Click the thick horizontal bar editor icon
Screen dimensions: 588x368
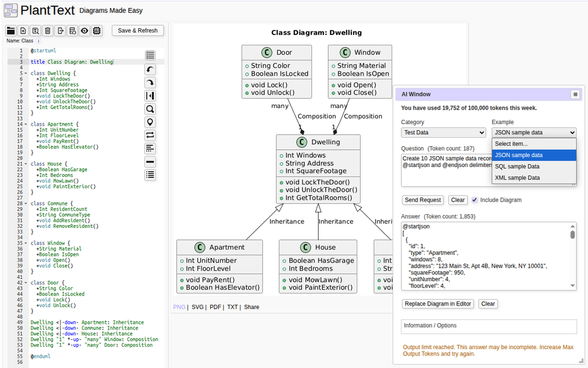point(150,162)
